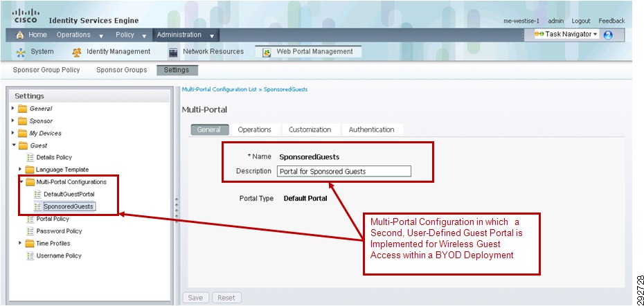Click the Default Portal type value
Screen dimensions: 644x306
(305, 199)
